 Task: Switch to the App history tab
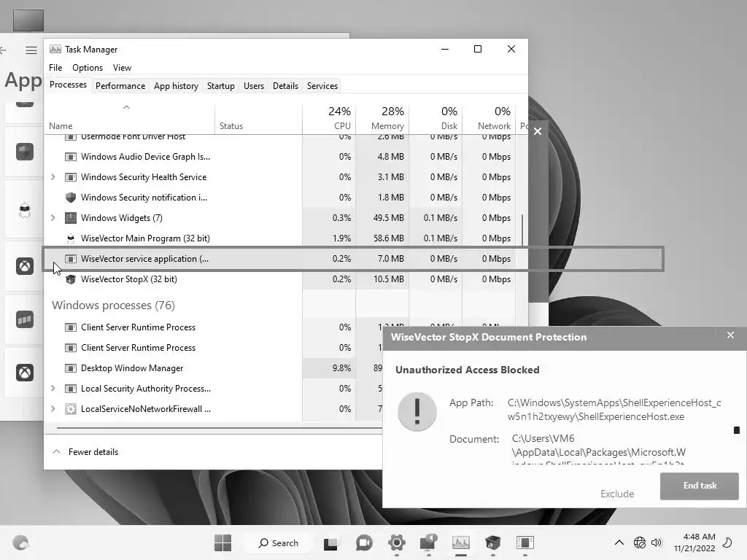(x=176, y=86)
